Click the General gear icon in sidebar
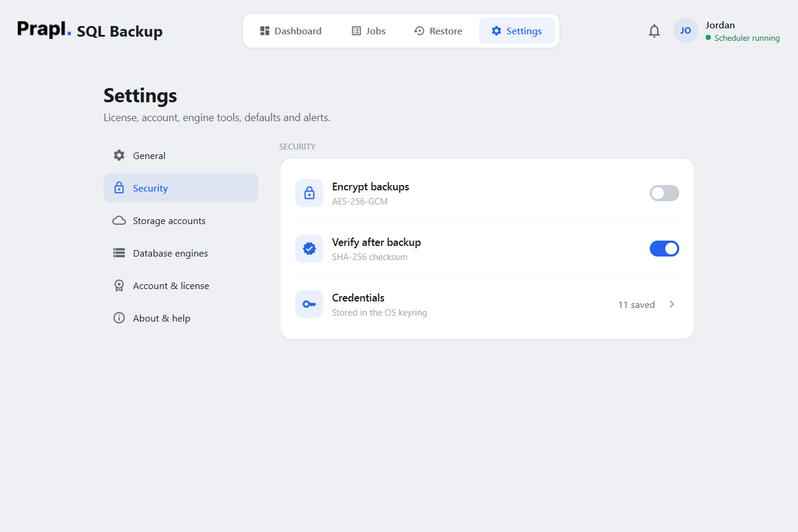The width and height of the screenshot is (798, 532). point(119,155)
